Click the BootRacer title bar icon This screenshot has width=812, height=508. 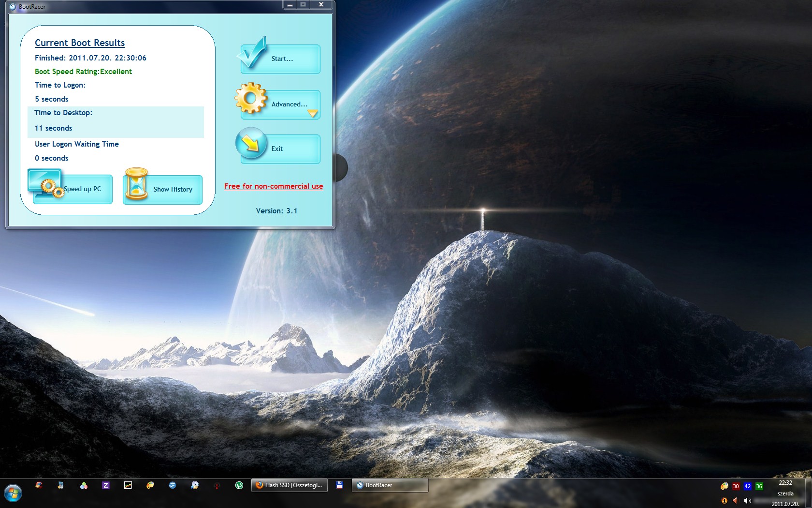click(x=13, y=6)
